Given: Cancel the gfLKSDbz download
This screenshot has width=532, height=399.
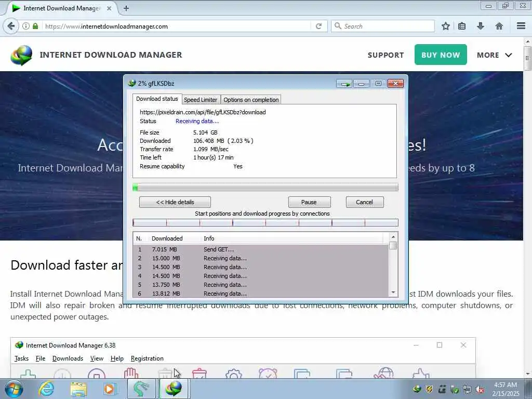Looking at the screenshot, I should pyautogui.click(x=364, y=202).
